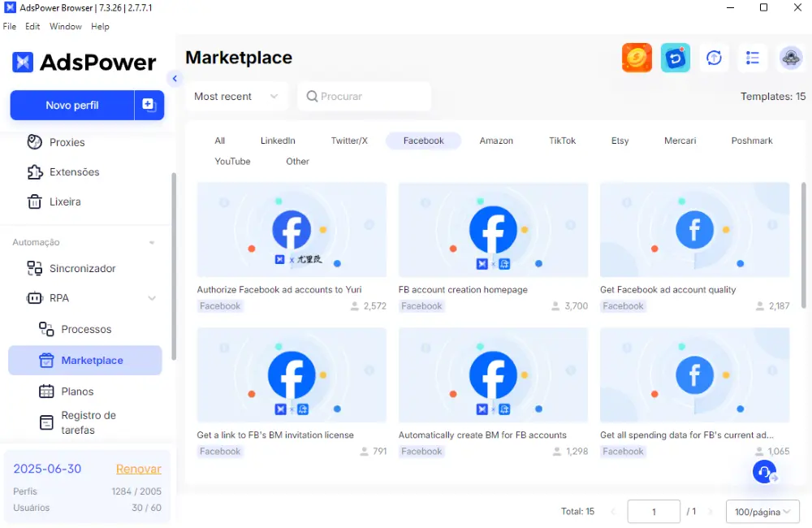This screenshot has height=528, width=812.
Task: Select the LinkedIn category tab
Action: point(278,141)
